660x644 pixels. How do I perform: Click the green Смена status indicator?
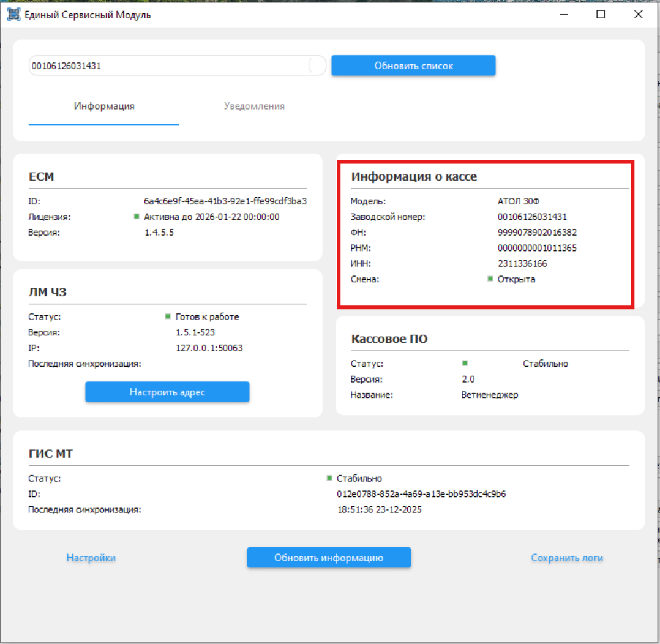tap(490, 279)
